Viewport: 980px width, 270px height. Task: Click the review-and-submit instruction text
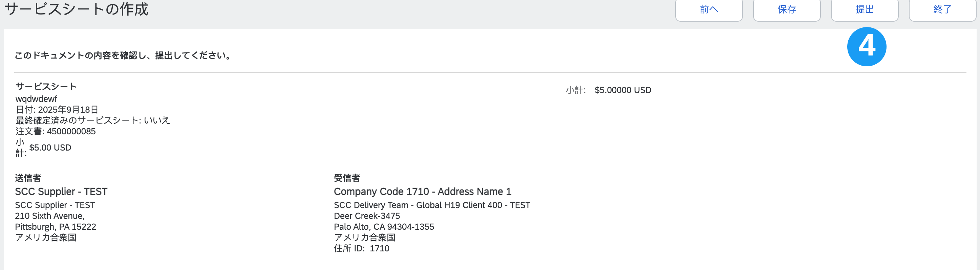pyautogui.click(x=123, y=55)
